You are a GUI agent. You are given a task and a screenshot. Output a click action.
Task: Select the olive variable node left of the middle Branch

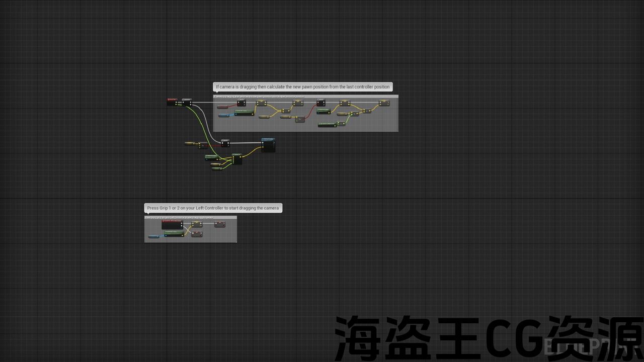pos(191,144)
